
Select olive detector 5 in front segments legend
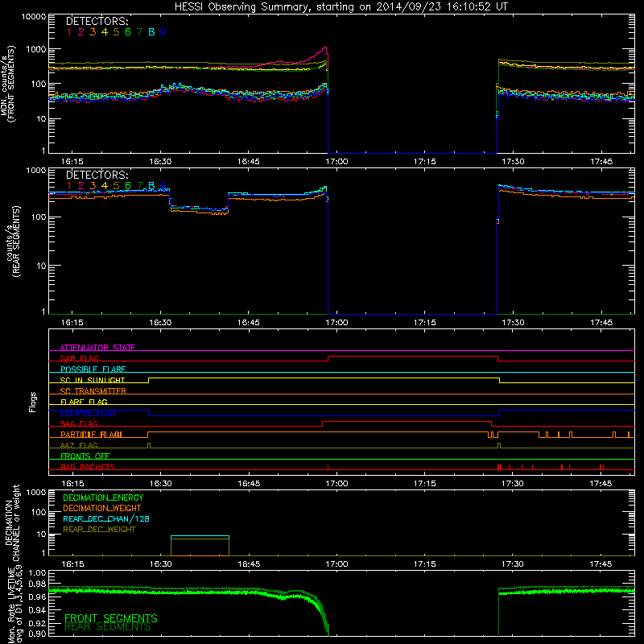tap(116, 32)
